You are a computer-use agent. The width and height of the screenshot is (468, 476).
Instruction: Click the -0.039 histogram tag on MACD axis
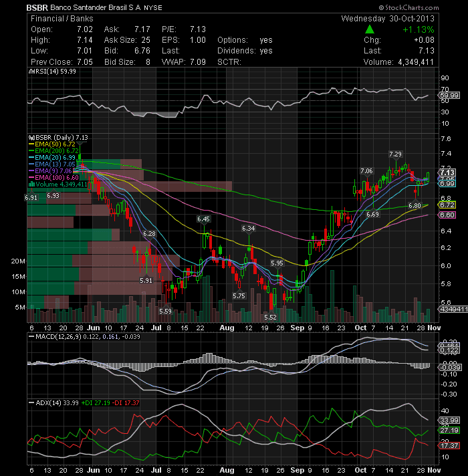(x=450, y=367)
